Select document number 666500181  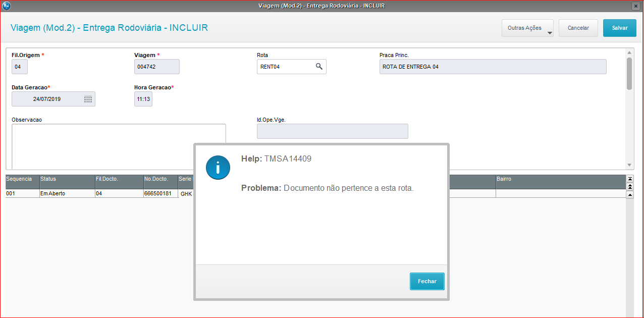(161, 193)
